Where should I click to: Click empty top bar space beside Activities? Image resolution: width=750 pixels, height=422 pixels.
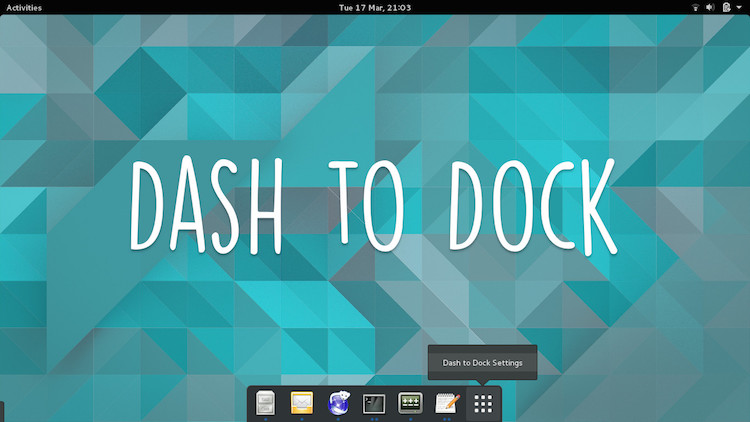pyautogui.click(x=150, y=7)
